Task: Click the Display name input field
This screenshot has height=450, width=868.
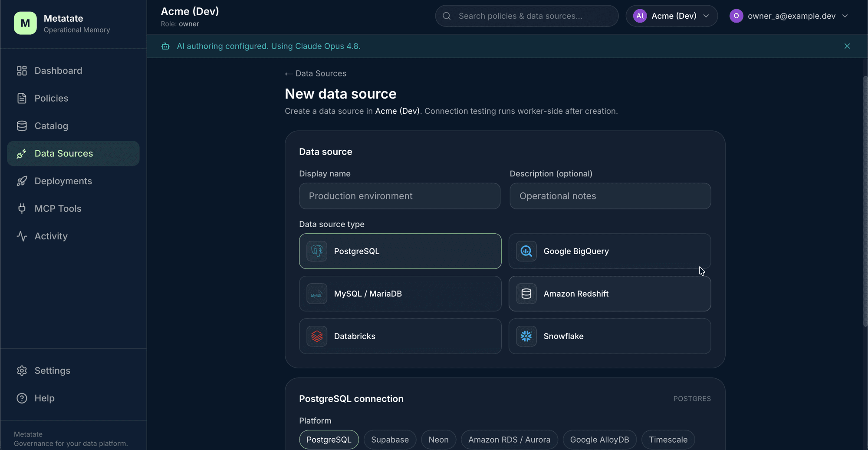Action: (400, 196)
